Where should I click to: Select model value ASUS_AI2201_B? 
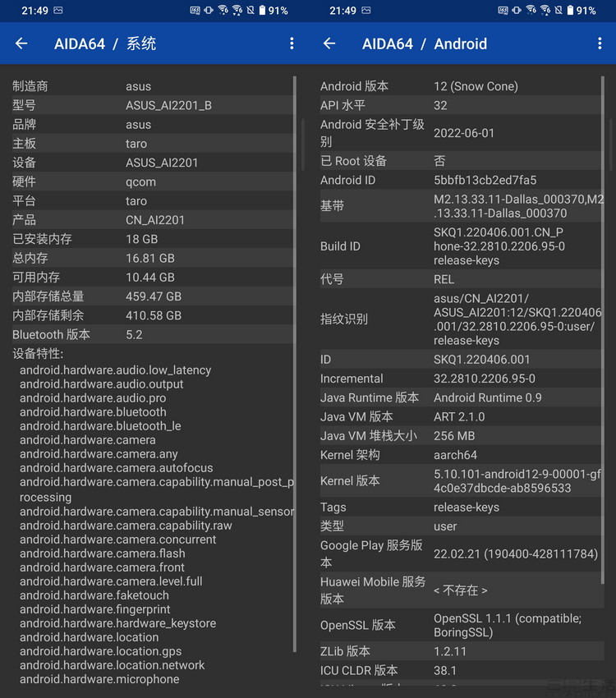point(168,105)
